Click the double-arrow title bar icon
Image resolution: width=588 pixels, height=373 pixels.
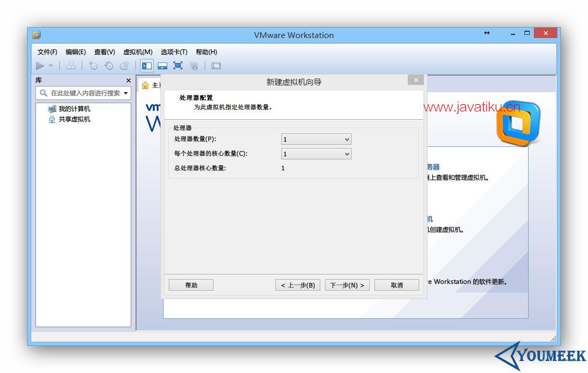coord(487,33)
